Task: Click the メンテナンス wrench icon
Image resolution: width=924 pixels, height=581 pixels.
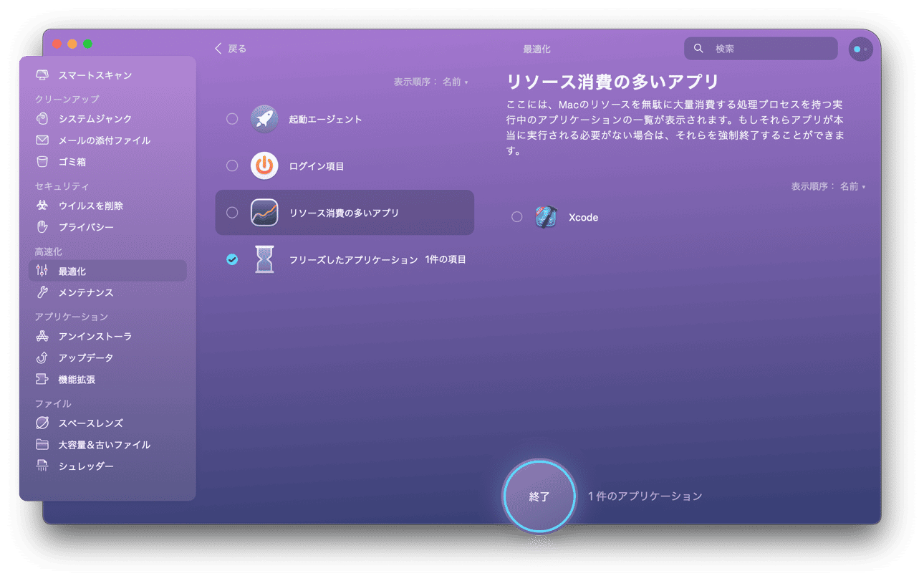Action: point(42,292)
